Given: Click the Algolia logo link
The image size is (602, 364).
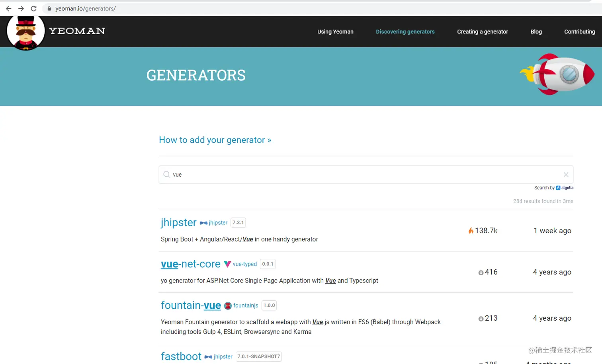Looking at the screenshot, I should [565, 188].
